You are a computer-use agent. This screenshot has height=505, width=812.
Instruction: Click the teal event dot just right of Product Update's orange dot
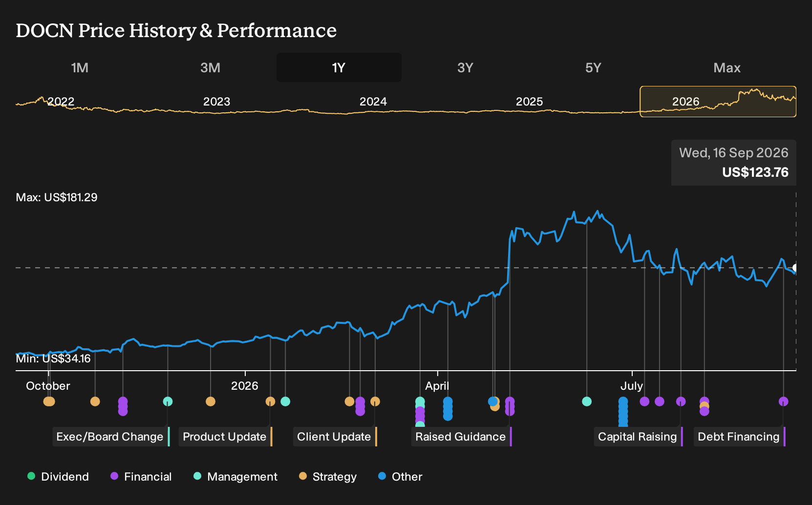coord(285,401)
